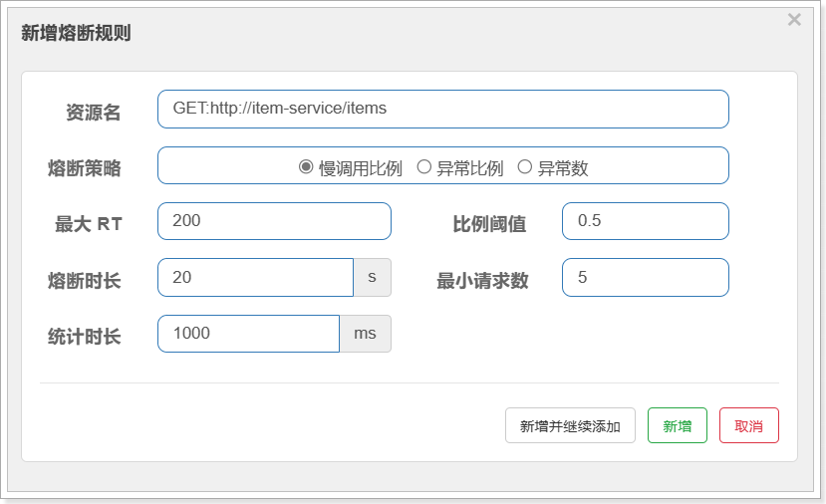The image size is (826, 504).
Task: Click the 新增熔断规则 dialog title
Action: tap(76, 33)
